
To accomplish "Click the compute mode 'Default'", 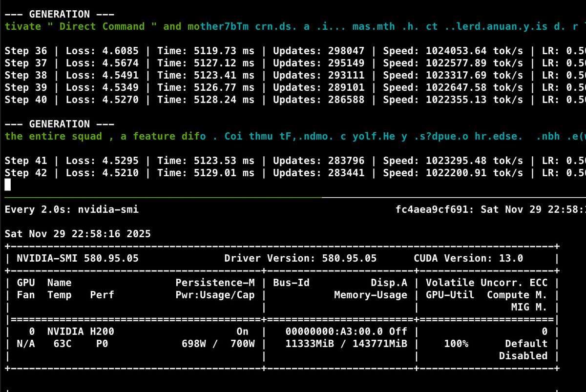I will (x=526, y=344).
